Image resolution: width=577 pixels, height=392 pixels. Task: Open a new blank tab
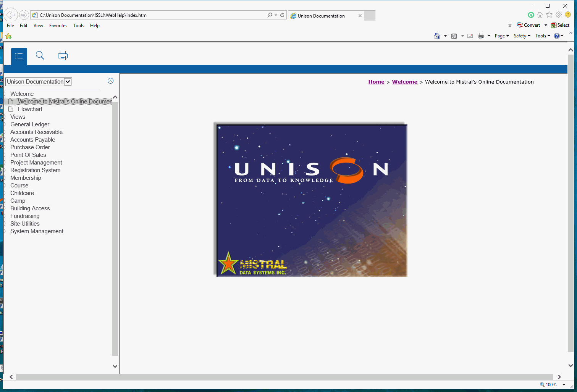pyautogui.click(x=370, y=16)
